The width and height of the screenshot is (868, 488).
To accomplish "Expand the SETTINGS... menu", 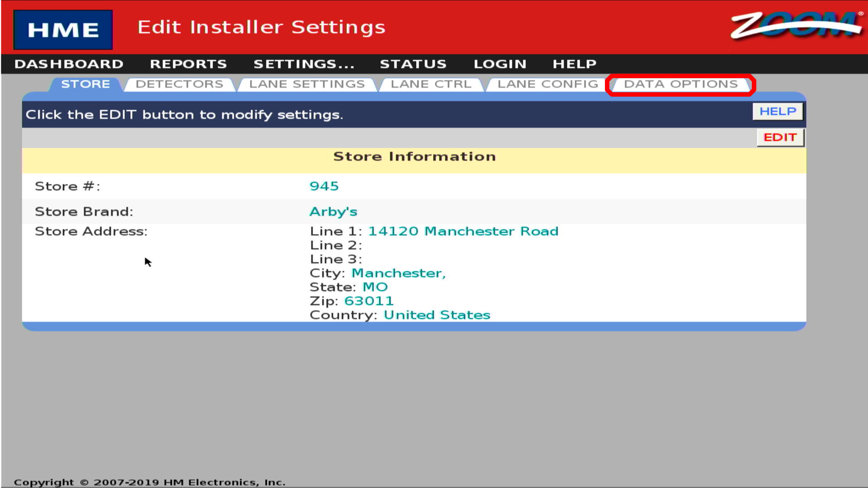I will click(304, 64).
